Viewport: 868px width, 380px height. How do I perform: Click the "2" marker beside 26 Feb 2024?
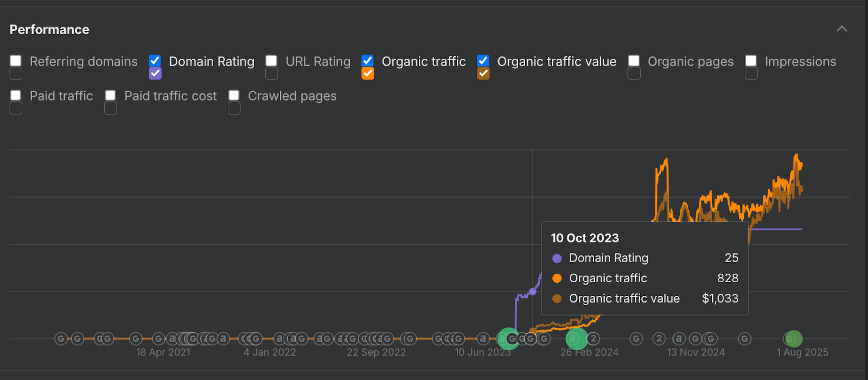point(593,339)
